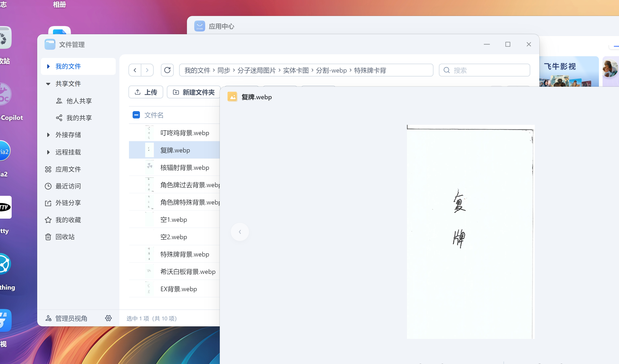
Task: Click 分子迷局图片 in the breadcrumb path
Action: click(257, 71)
